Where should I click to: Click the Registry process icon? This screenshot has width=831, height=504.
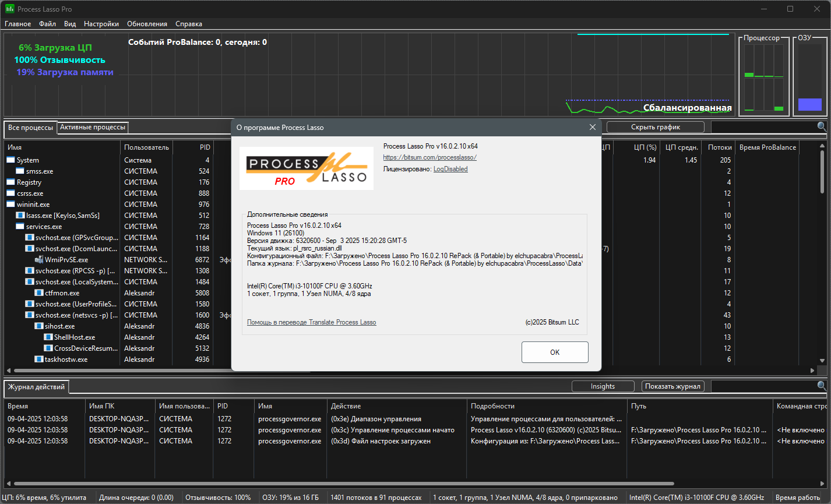pos(10,182)
